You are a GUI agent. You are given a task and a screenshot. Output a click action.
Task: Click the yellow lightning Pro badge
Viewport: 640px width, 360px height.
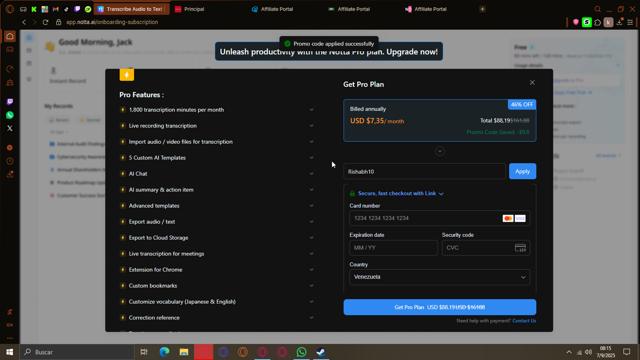pyautogui.click(x=127, y=74)
